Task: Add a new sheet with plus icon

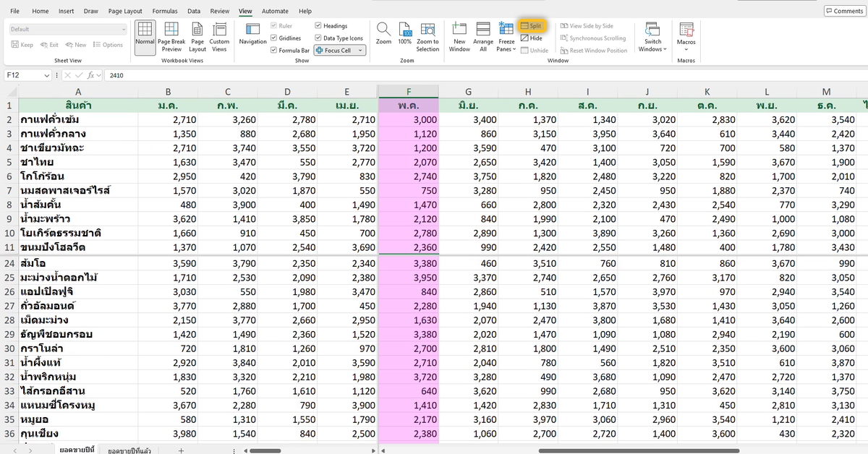Action: click(181, 450)
